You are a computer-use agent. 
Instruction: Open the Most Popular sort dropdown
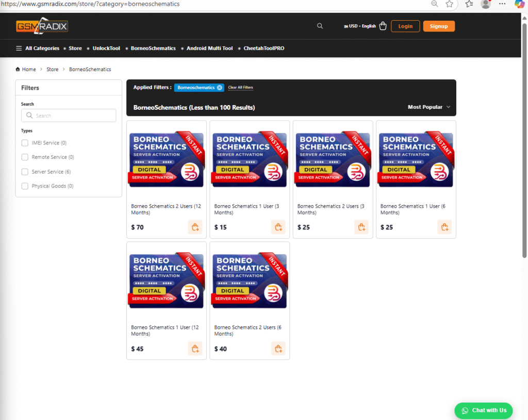(x=428, y=107)
